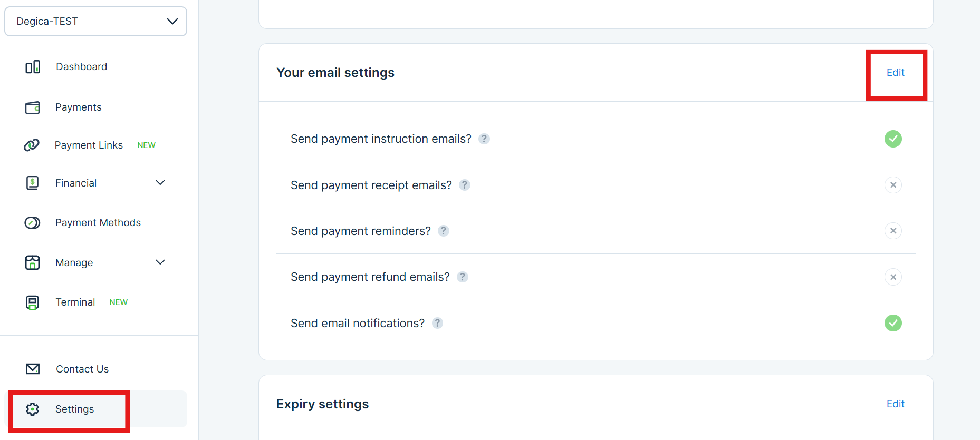Open the Payments menu item
980x440 pixels.
tap(78, 107)
